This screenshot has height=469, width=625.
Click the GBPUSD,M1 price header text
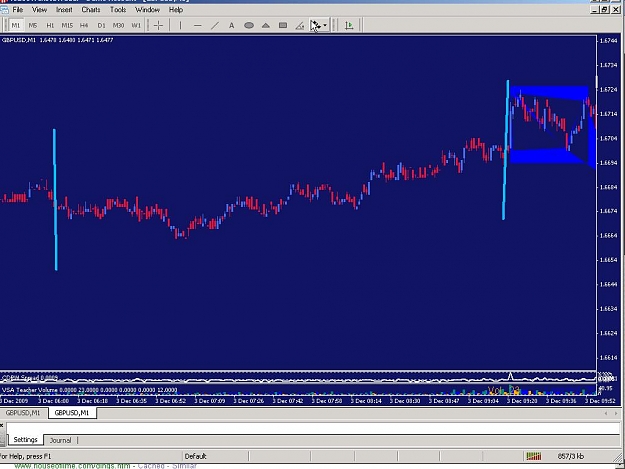(57, 40)
